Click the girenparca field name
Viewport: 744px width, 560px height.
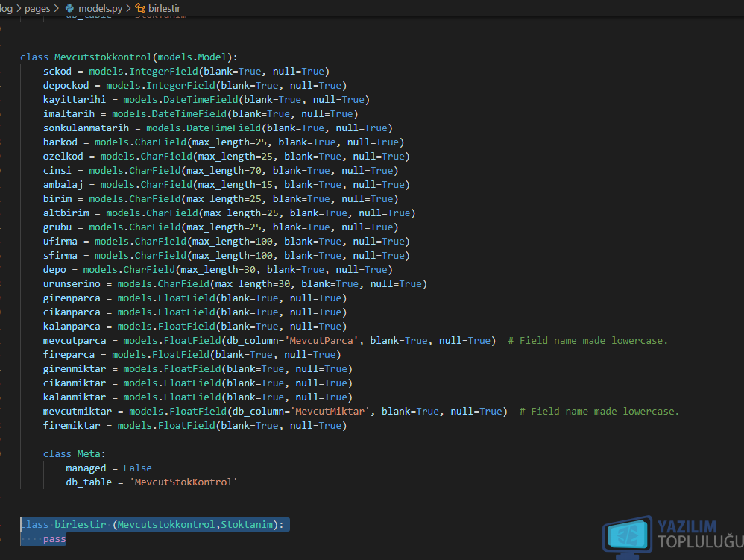tap(72, 298)
